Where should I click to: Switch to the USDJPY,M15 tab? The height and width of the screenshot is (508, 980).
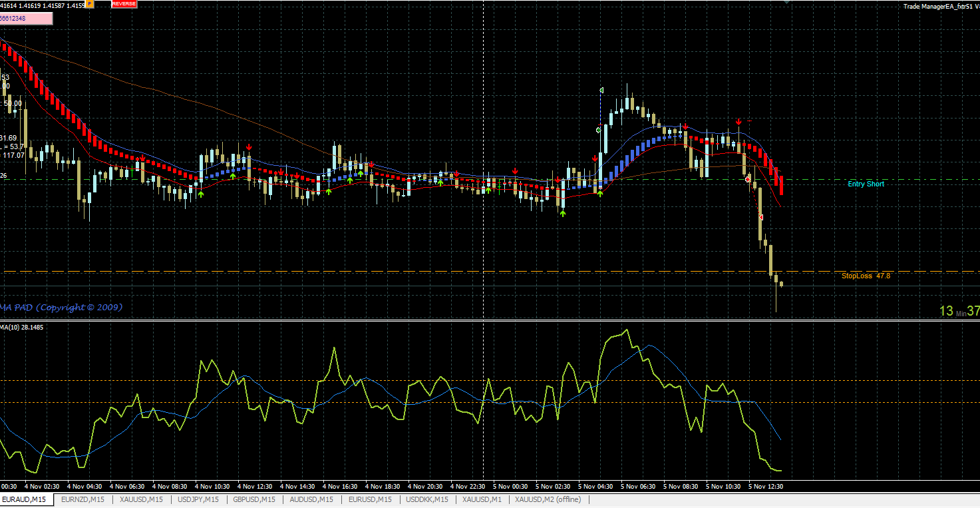198,499
